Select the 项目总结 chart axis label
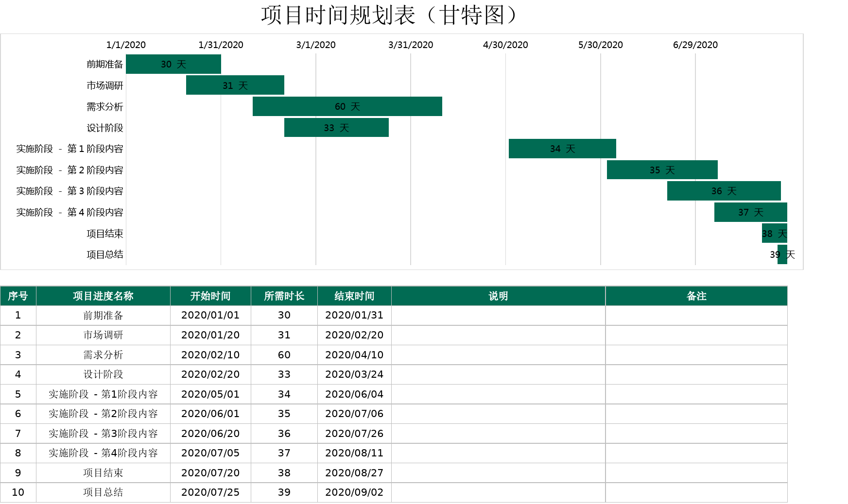The image size is (848, 504). pyautogui.click(x=105, y=254)
